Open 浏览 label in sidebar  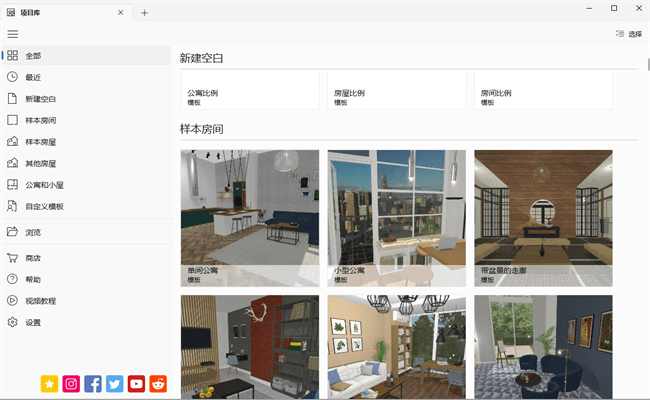coord(33,233)
